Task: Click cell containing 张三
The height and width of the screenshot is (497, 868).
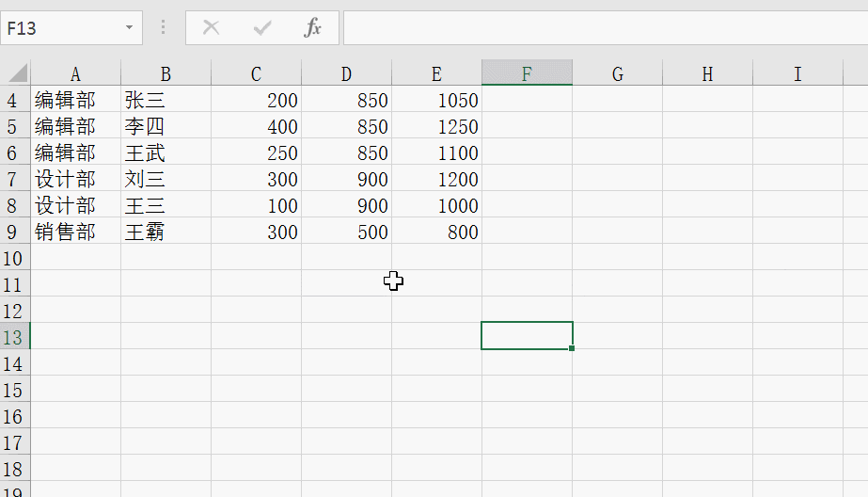Action: tap(166, 101)
